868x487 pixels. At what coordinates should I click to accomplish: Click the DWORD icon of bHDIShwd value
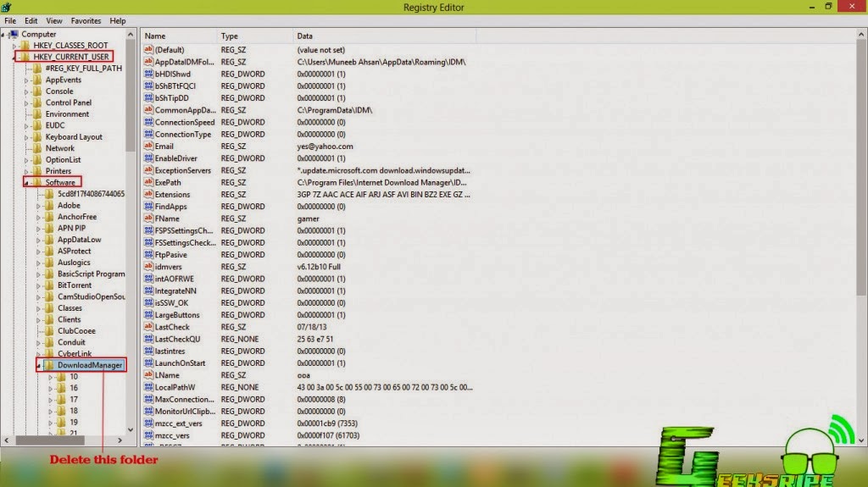pos(148,74)
